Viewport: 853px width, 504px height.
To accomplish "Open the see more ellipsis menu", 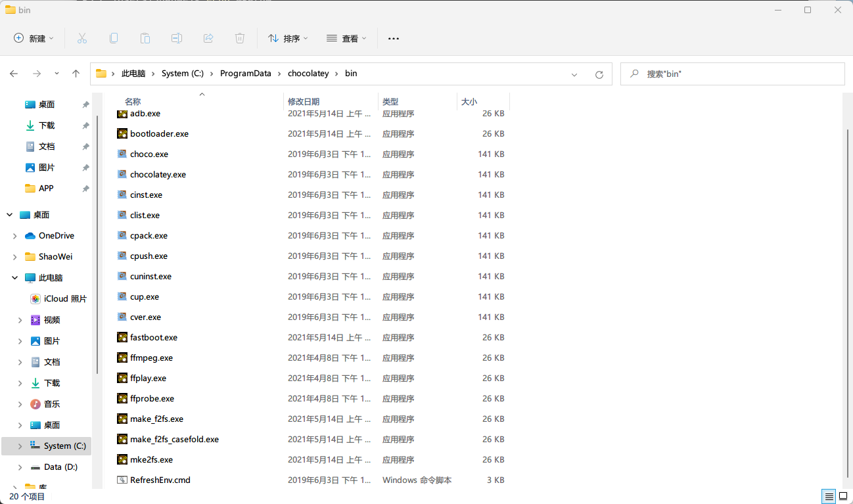I will tap(394, 39).
